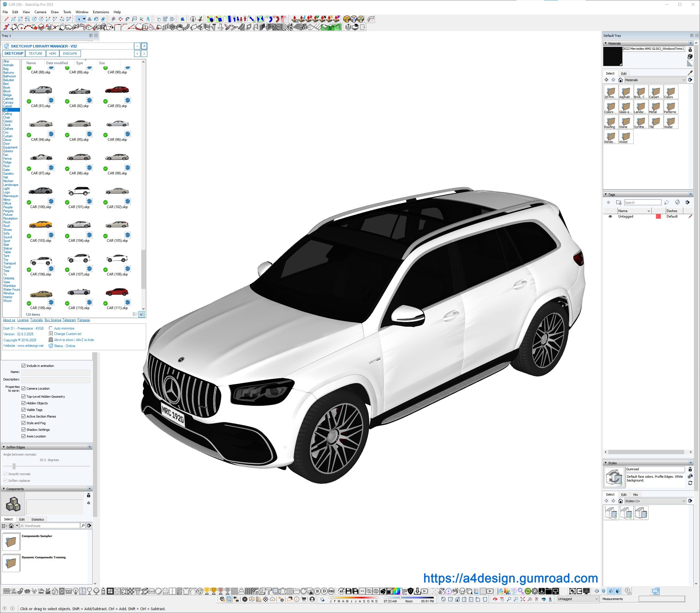Click the Untagged color swatch
The width and height of the screenshot is (700, 613).
click(x=658, y=216)
